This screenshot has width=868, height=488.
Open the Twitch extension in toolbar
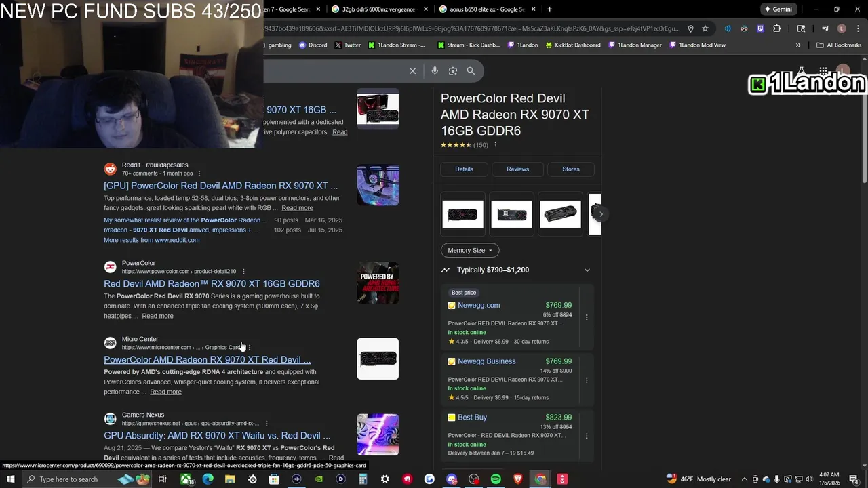[760, 28]
